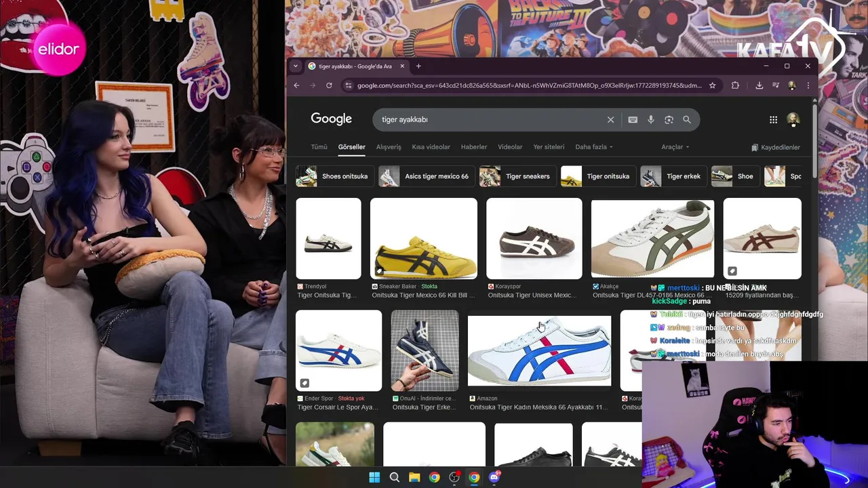Image resolution: width=868 pixels, height=488 pixels.
Task: Open Kaydedilenler saved items
Action: (x=776, y=147)
